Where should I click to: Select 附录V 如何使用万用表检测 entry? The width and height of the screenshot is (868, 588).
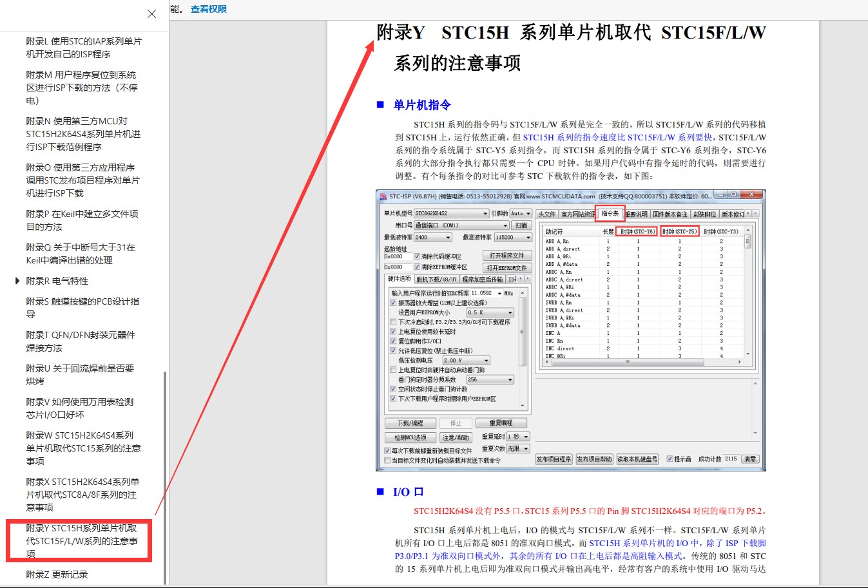80,408
